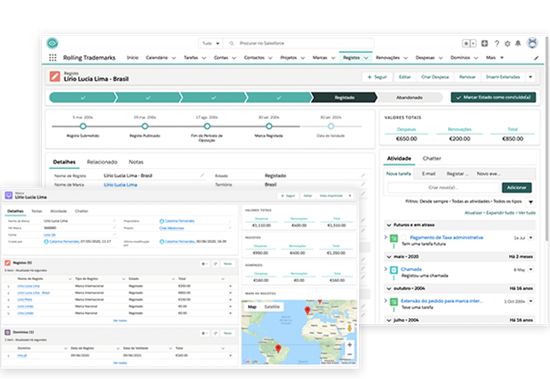Click the Domínios related list icon
The height and width of the screenshot is (379, 550).
(x=7, y=332)
